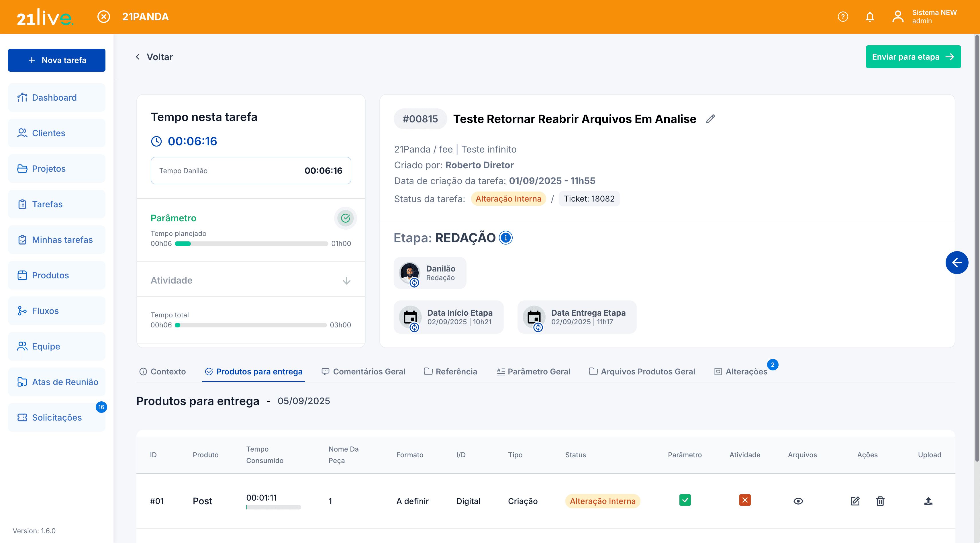This screenshot has width=980, height=543.
Task: Toggle the green Parâmetro checkbox for Post
Action: pos(685,500)
